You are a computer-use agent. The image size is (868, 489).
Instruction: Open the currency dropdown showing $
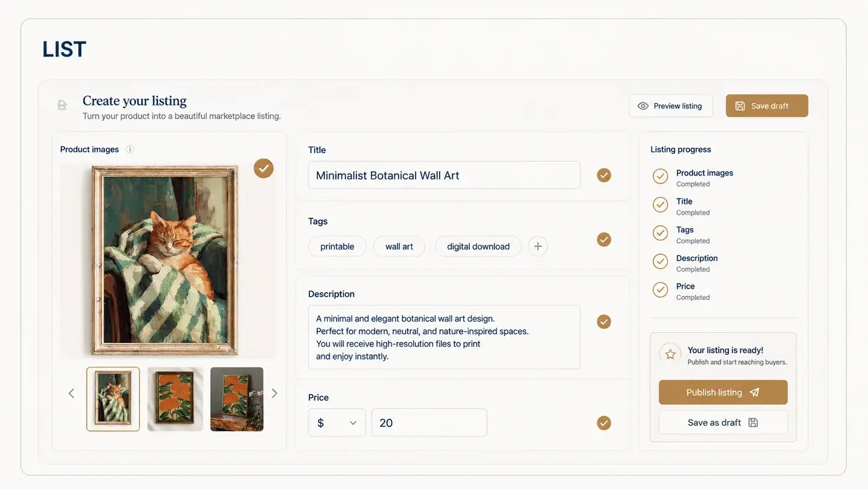(337, 423)
